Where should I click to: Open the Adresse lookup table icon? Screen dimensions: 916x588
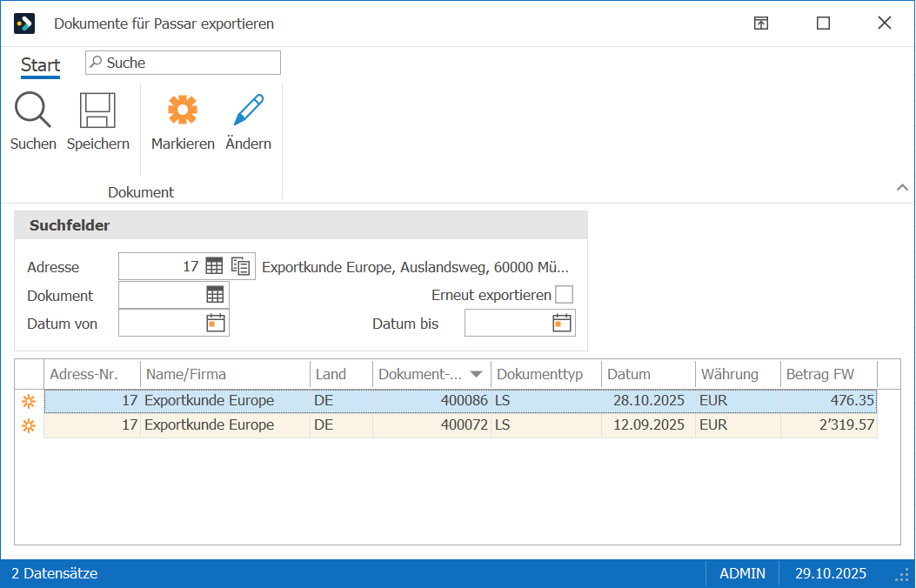[214, 266]
